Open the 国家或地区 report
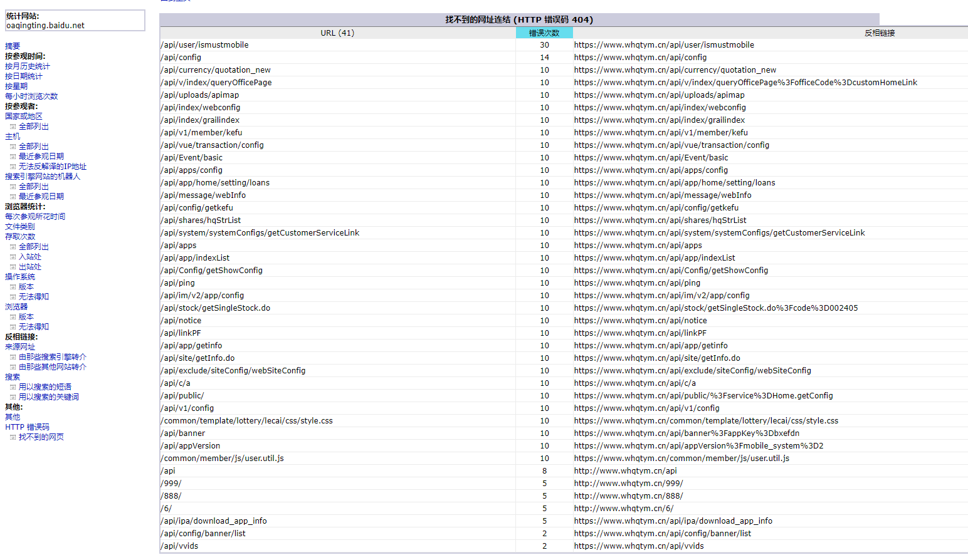The image size is (968, 560). coord(24,117)
